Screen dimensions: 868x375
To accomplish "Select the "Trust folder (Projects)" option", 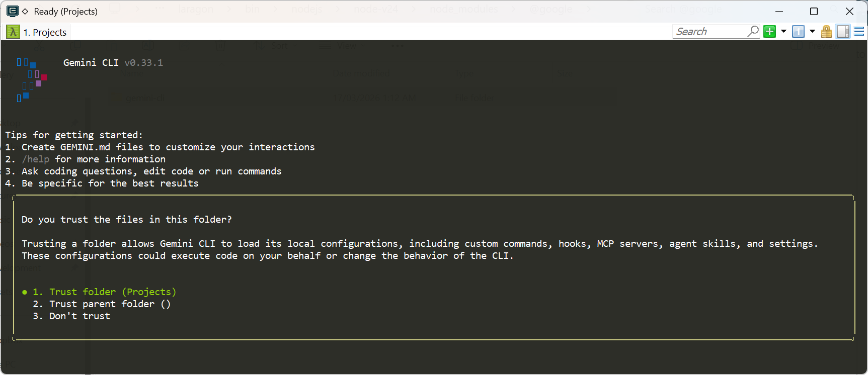I will (x=112, y=292).
